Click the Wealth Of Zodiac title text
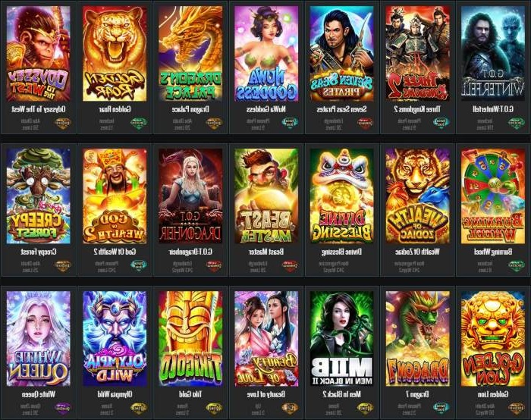This screenshot has height=420, width=531. pyautogui.click(x=417, y=252)
